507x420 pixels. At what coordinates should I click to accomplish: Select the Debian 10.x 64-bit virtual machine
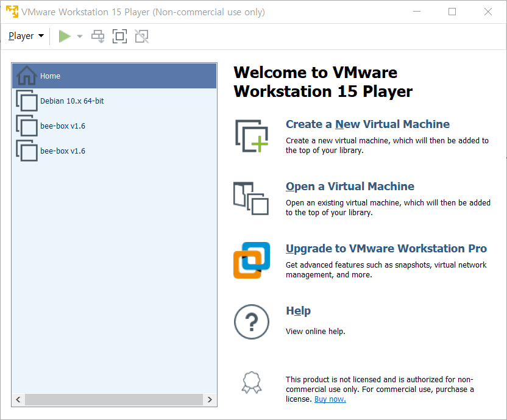click(x=114, y=101)
